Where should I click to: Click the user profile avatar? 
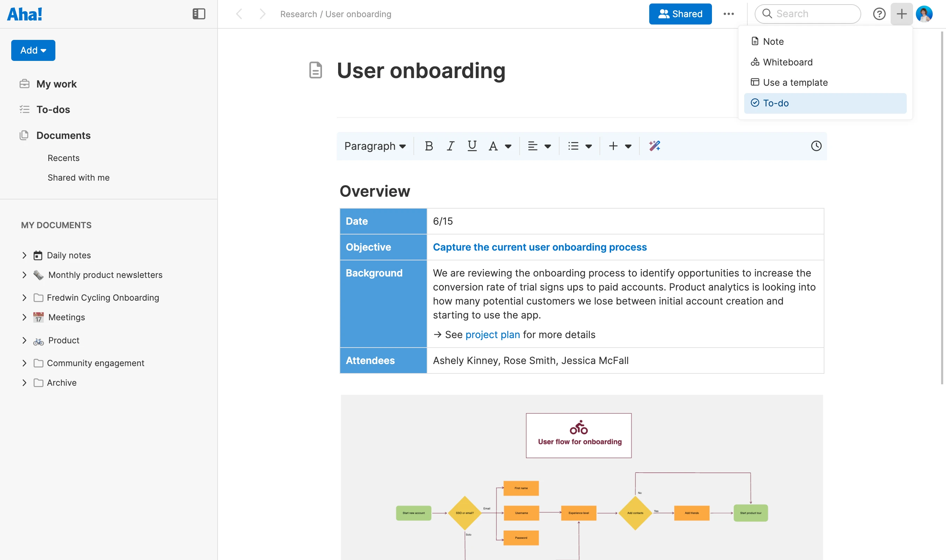924,14
